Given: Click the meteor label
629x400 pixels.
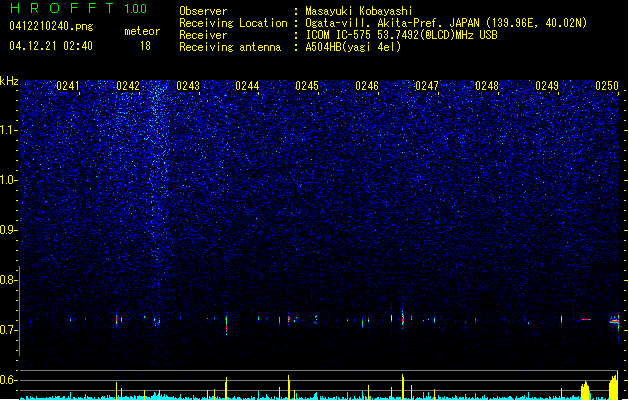Looking at the screenshot, I should [x=142, y=31].
